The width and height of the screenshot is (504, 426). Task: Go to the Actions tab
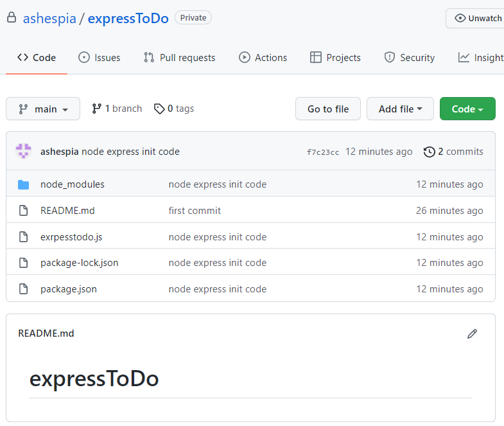pyautogui.click(x=263, y=58)
